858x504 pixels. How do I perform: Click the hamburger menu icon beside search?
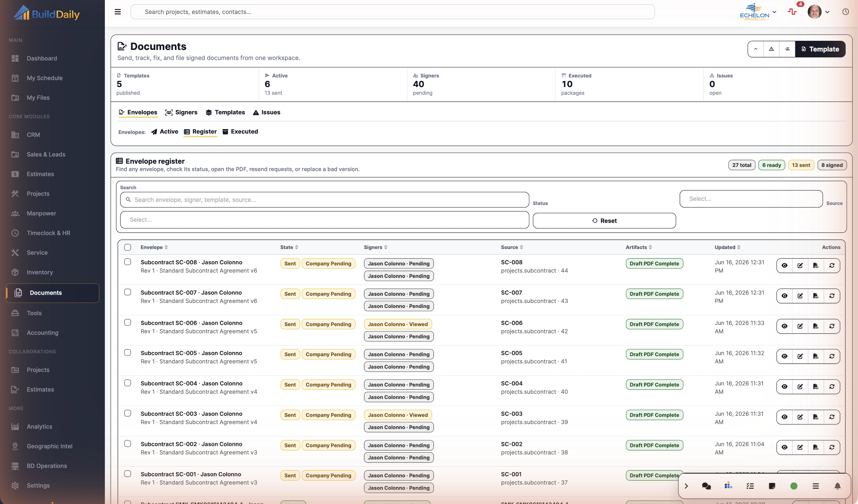tap(118, 12)
